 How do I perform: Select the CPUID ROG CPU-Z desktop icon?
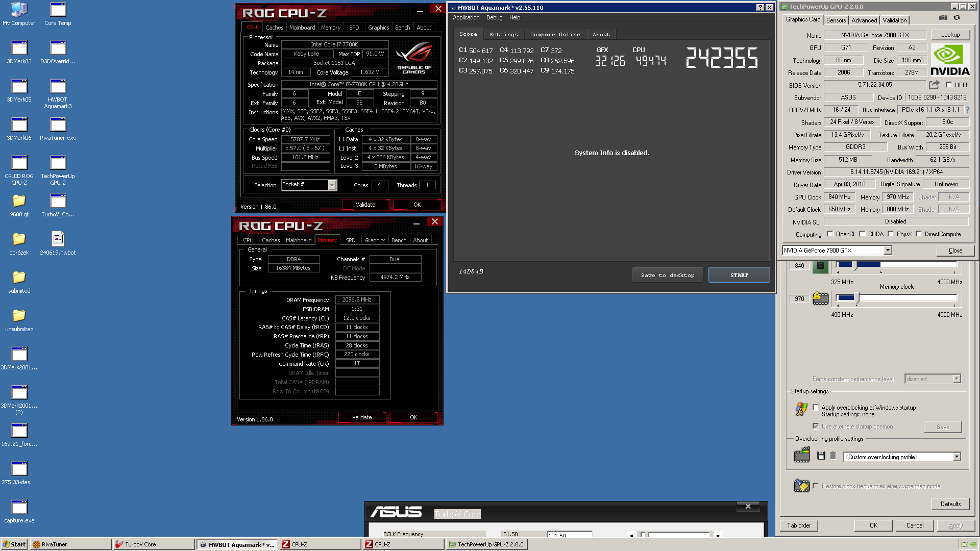point(19,170)
